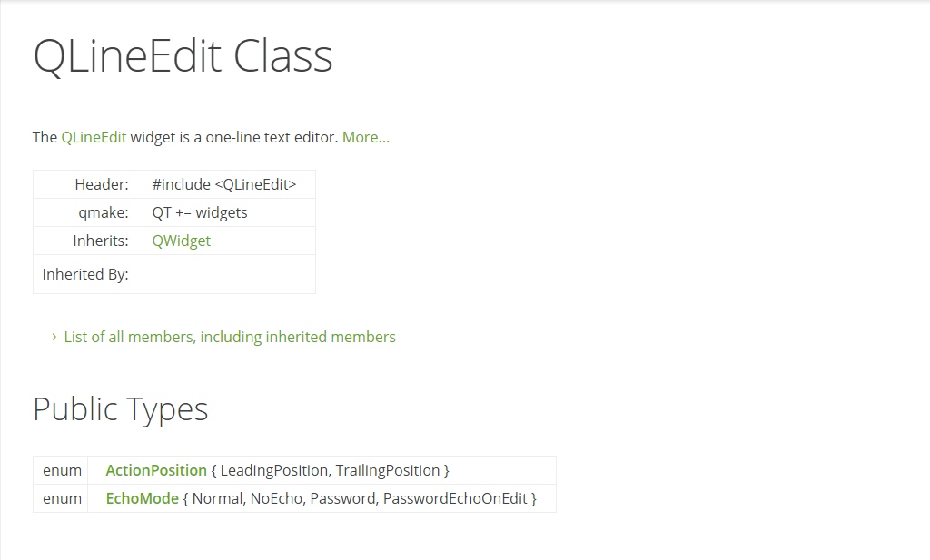Screen dimensions: 930x560
Task: Click the QLineEdit Class page heading
Action: pos(183,56)
